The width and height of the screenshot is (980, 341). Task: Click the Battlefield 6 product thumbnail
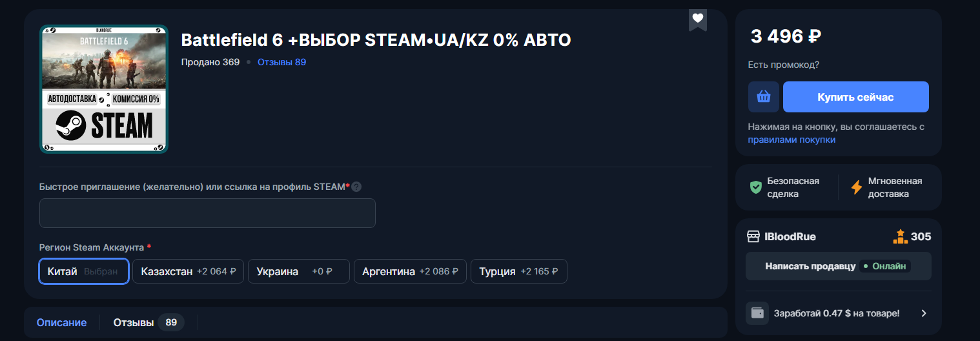[x=104, y=89]
